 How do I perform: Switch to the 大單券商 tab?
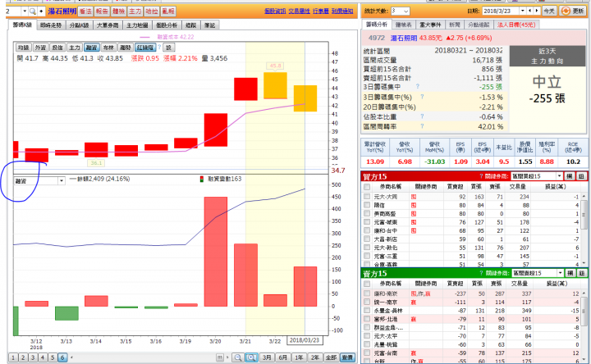click(108, 25)
